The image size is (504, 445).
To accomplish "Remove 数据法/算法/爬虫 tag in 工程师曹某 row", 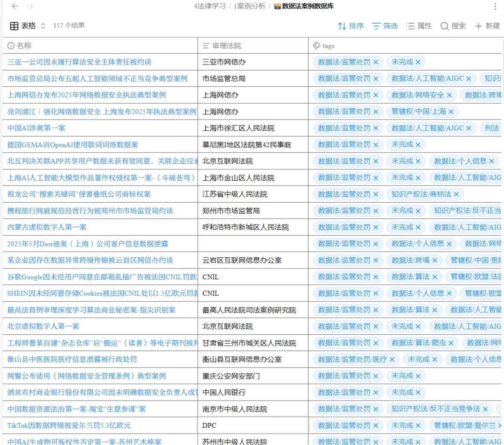I will (x=451, y=343).
